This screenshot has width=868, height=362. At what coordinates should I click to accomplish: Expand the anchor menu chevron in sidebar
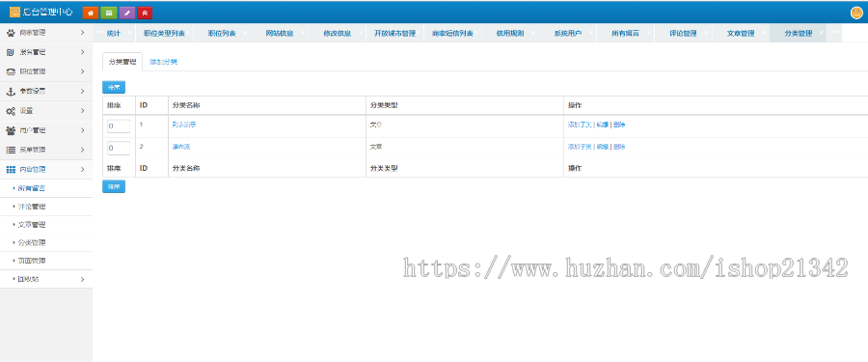pyautogui.click(x=82, y=91)
